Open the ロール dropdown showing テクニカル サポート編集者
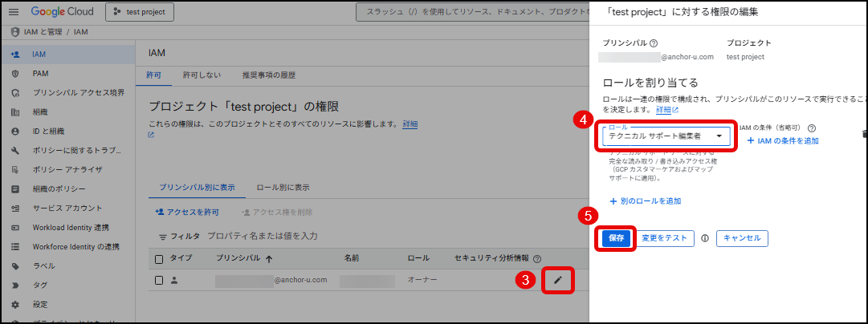 pos(668,136)
